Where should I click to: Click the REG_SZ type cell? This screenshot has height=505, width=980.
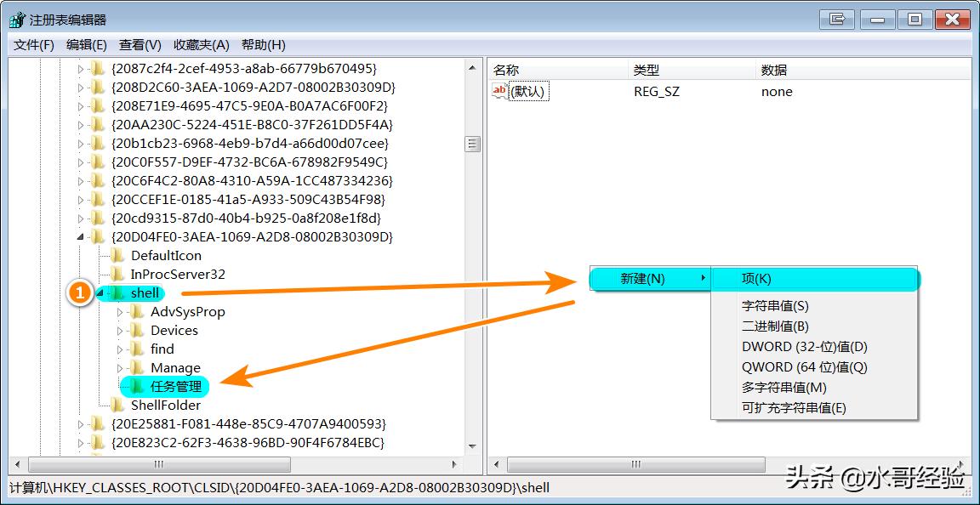(656, 92)
